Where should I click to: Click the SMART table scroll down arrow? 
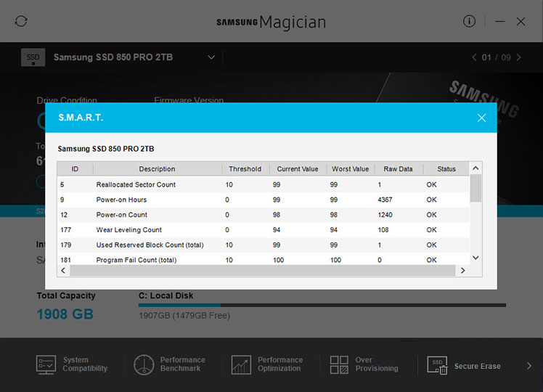click(475, 258)
